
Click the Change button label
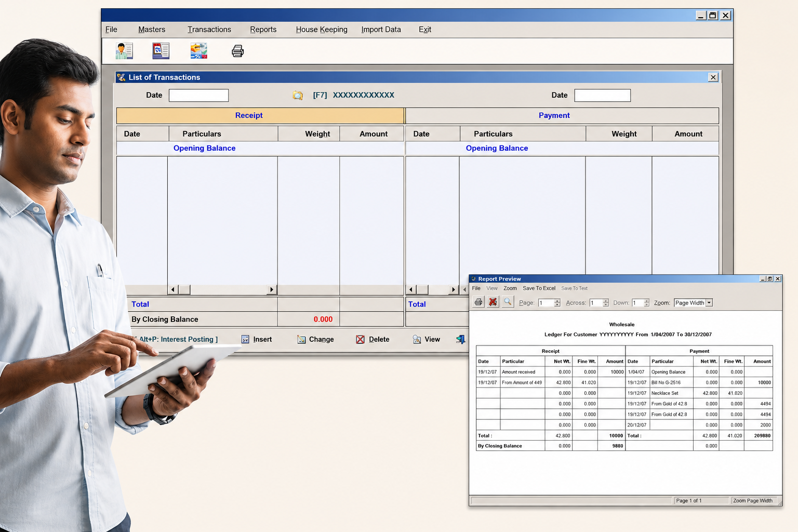coord(322,339)
